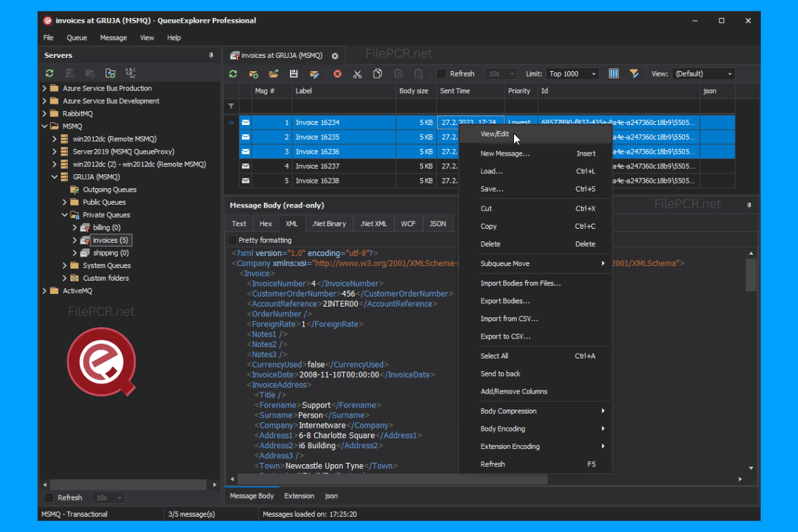Expand the ActiveMQ tree node
The width and height of the screenshot is (798, 532).
click(x=45, y=291)
